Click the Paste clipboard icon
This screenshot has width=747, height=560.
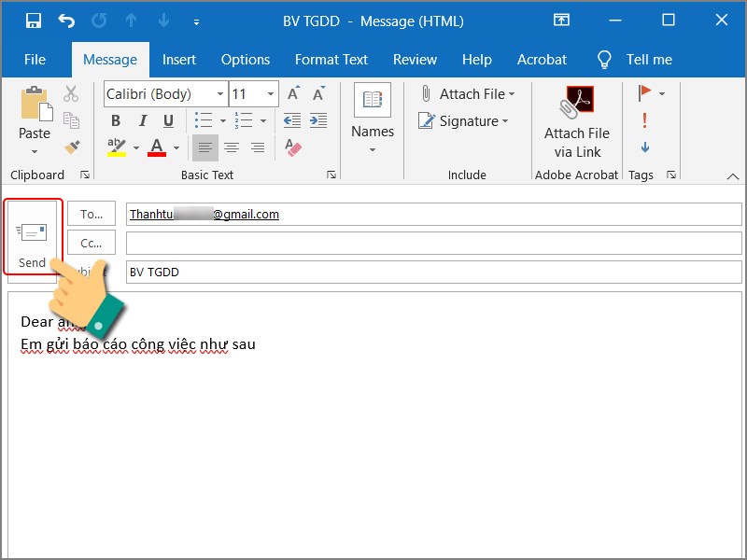coord(35,103)
